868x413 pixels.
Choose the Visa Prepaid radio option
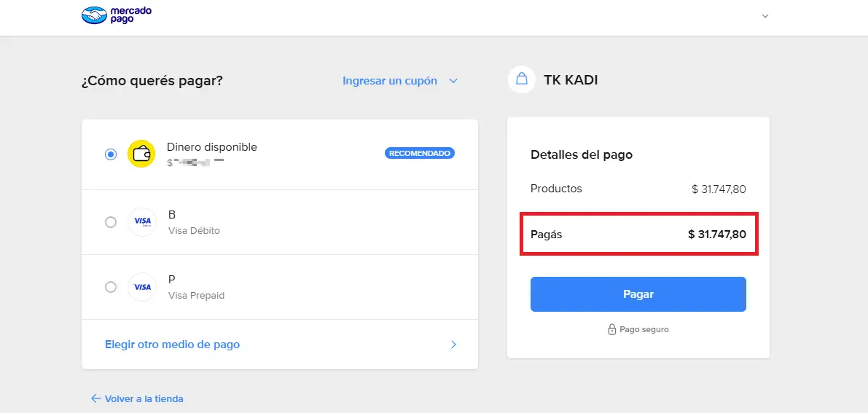[x=111, y=287]
